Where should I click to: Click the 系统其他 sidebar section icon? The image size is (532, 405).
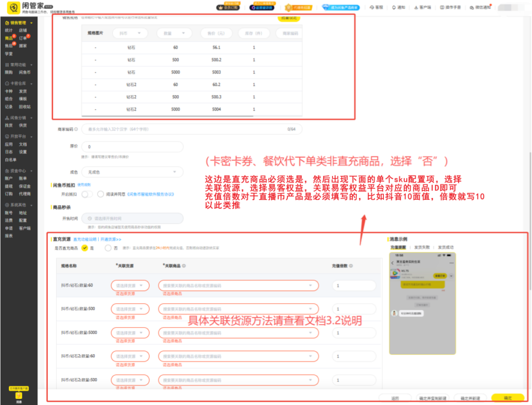[7, 205]
